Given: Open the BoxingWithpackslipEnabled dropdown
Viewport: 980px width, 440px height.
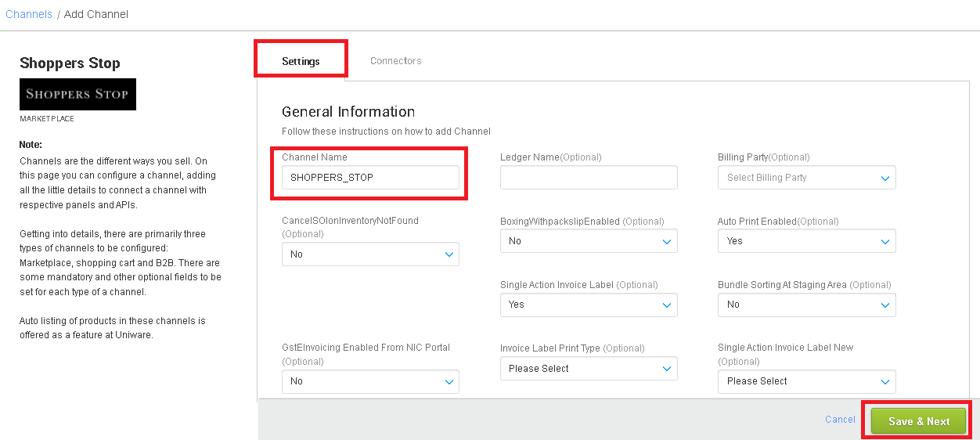Looking at the screenshot, I should pos(589,241).
